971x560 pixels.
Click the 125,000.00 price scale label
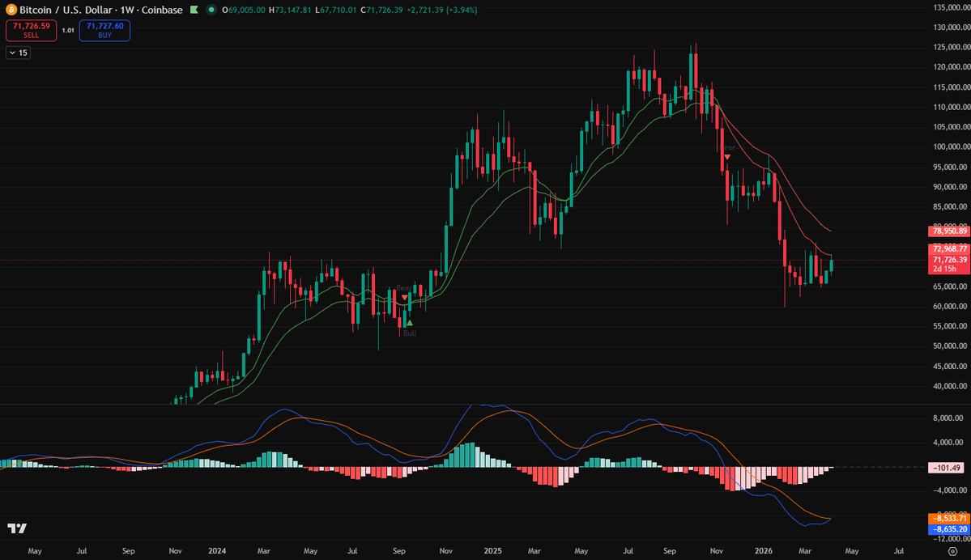(x=952, y=48)
